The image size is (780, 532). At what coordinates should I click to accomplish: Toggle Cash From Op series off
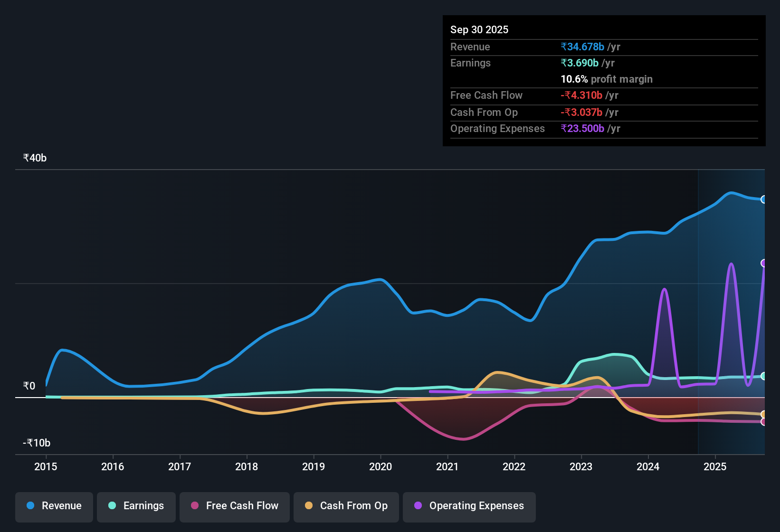pyautogui.click(x=346, y=506)
